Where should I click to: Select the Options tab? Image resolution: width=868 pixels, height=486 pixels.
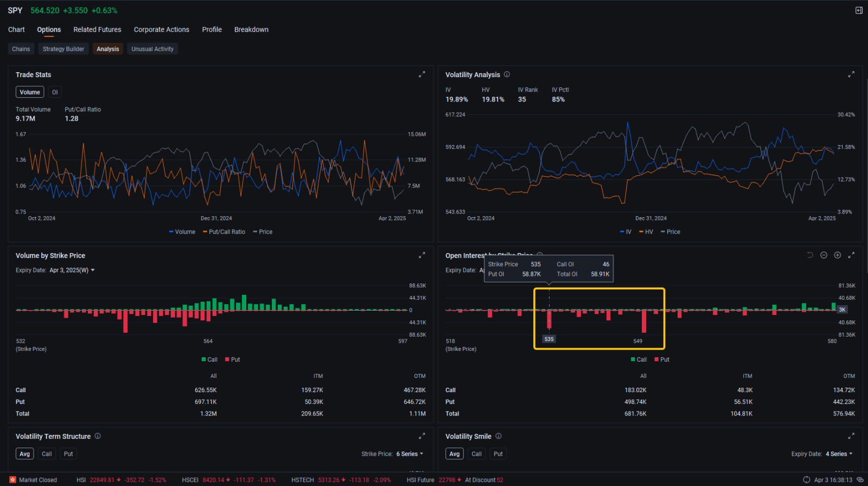click(49, 29)
